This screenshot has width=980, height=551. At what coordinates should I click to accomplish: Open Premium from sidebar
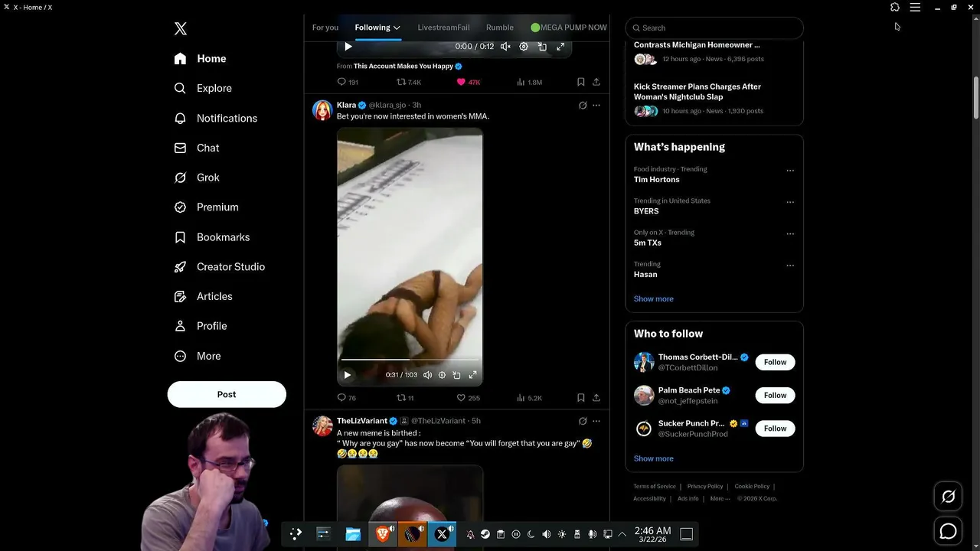(x=206, y=207)
